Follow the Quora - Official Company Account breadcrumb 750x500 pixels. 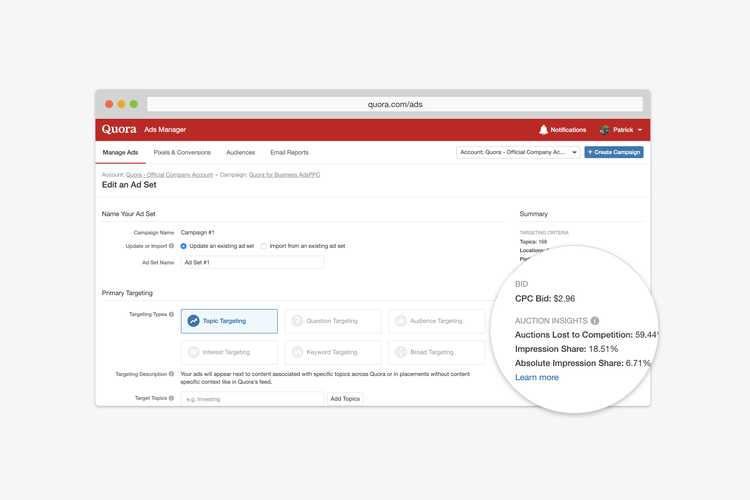pos(169,175)
